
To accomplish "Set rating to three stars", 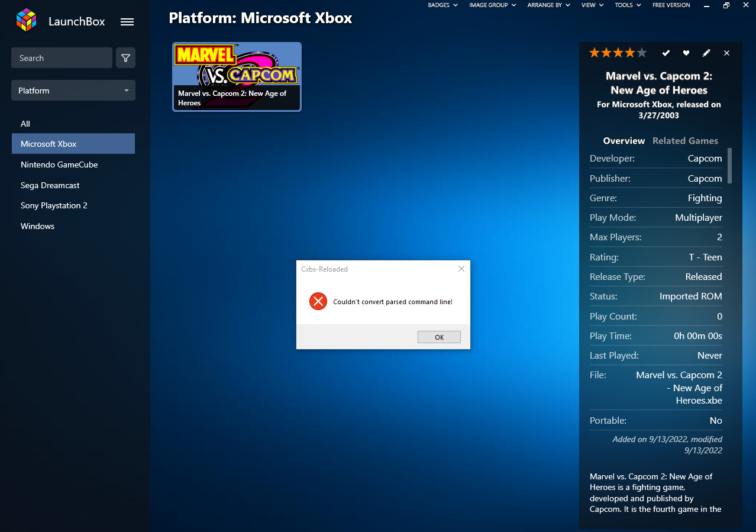I will pyautogui.click(x=618, y=53).
